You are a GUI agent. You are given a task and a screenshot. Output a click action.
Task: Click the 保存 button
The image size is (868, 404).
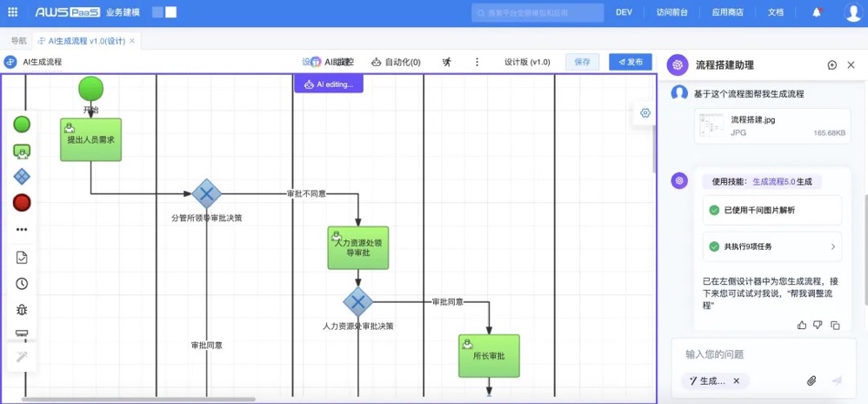point(582,62)
